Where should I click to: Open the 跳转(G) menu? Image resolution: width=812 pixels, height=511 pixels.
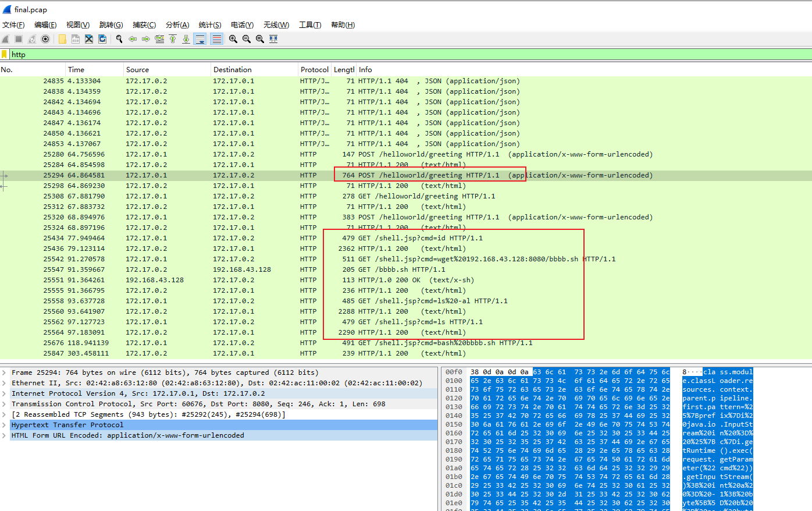pos(111,24)
